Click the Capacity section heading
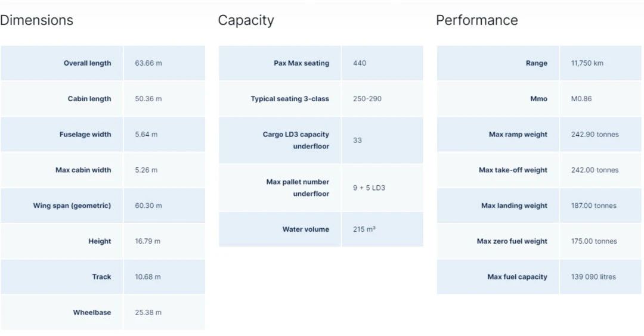This screenshot has width=644, height=336. [x=246, y=20]
